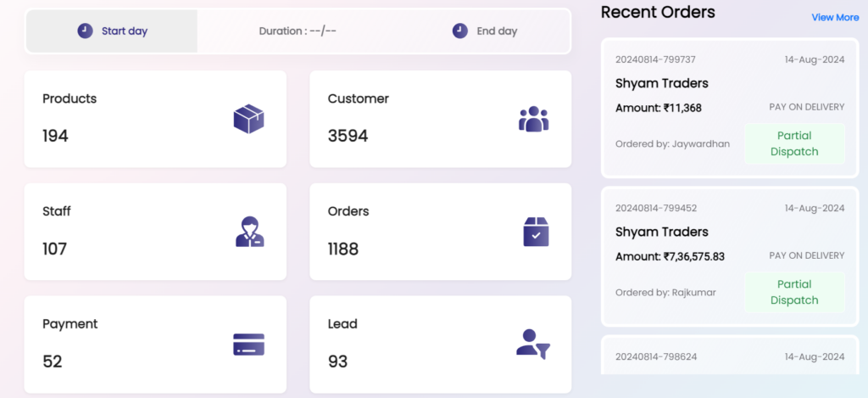Screen dimensions: 868x398
Task: Open the Products card label
Action: [70, 98]
